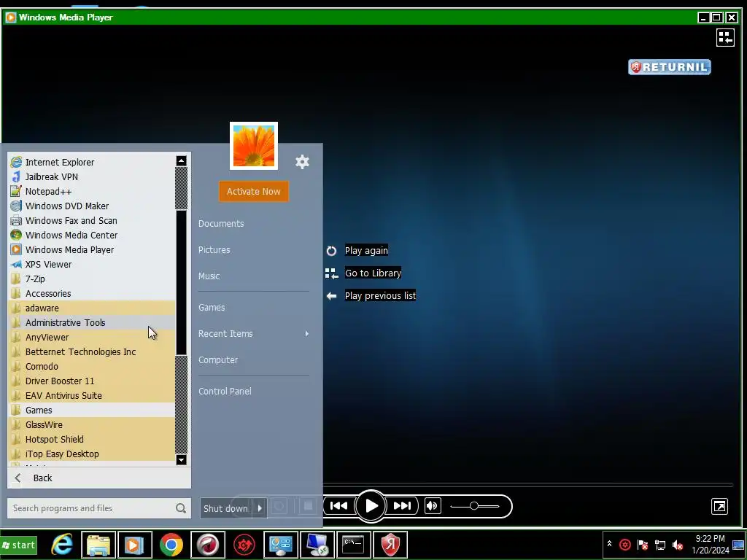Image resolution: width=747 pixels, height=560 pixels.
Task: Open Start menu settings gear
Action: click(303, 162)
